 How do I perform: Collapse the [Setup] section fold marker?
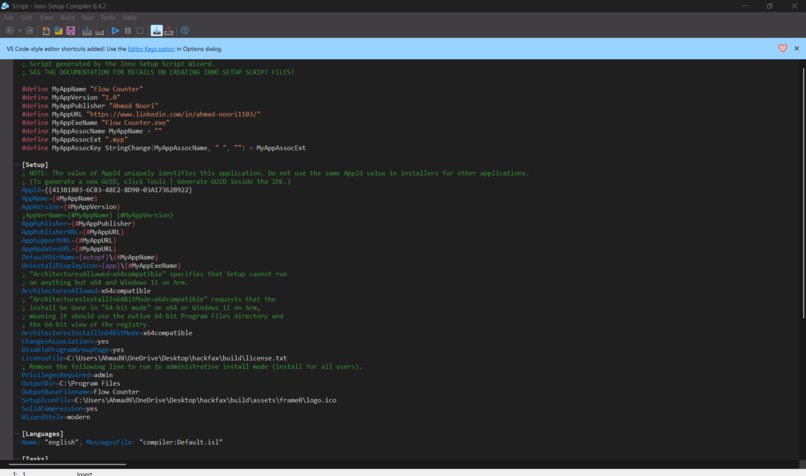point(17,164)
